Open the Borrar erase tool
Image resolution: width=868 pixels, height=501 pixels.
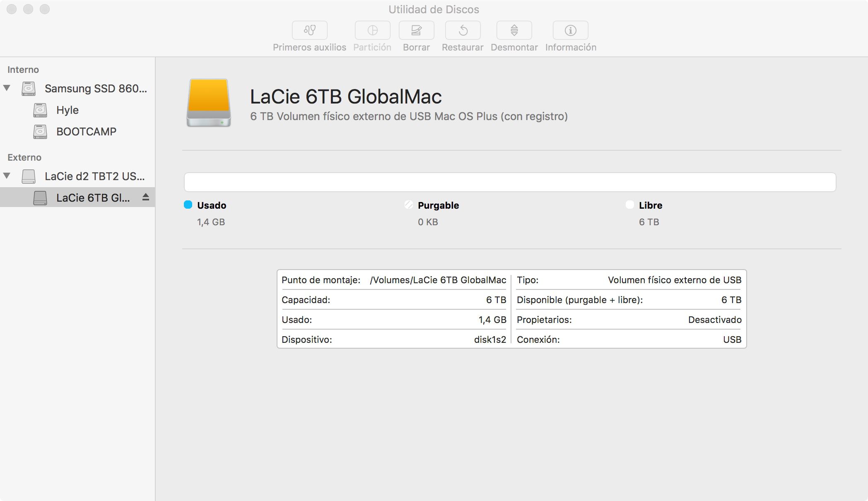pyautogui.click(x=416, y=30)
